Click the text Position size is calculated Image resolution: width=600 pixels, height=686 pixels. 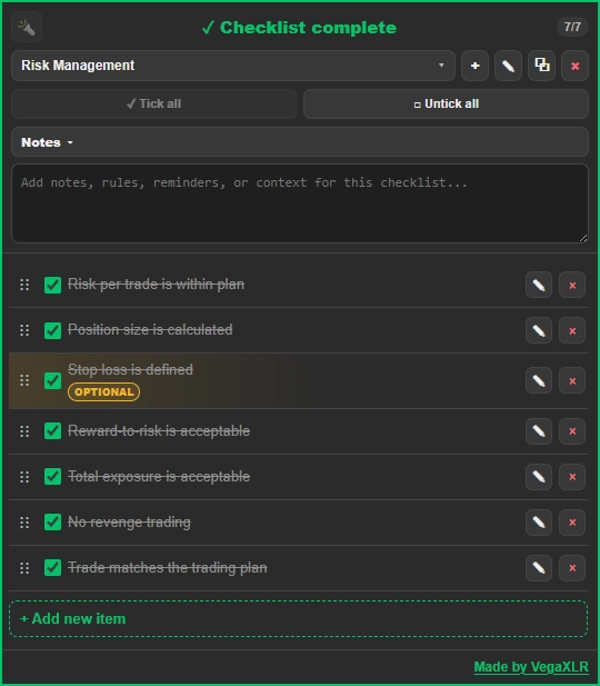(150, 330)
